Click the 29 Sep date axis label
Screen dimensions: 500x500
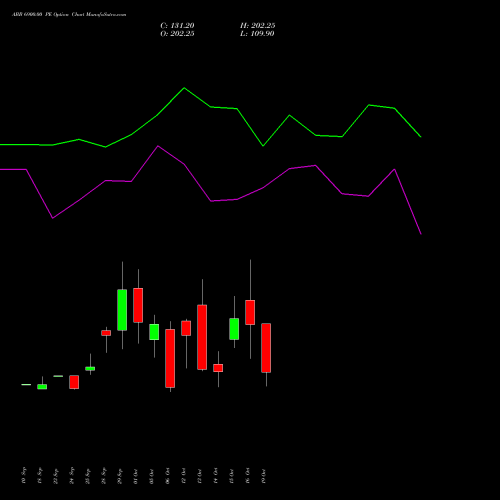[x=120, y=476]
